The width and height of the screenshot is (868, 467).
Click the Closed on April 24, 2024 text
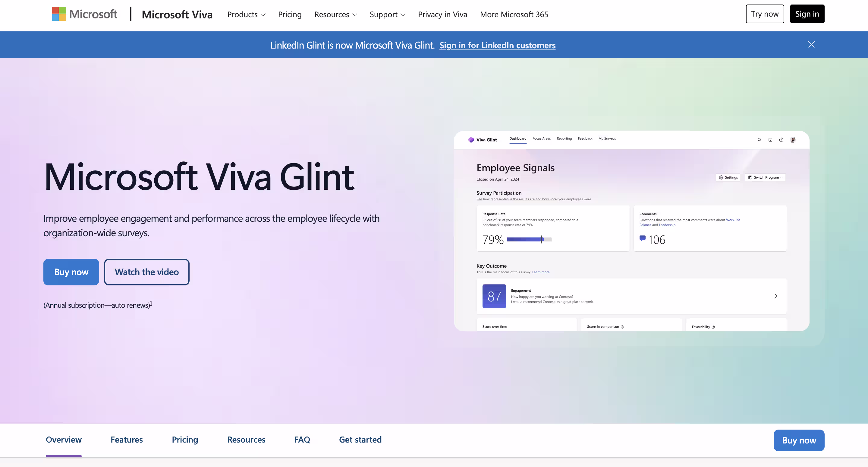(497, 179)
